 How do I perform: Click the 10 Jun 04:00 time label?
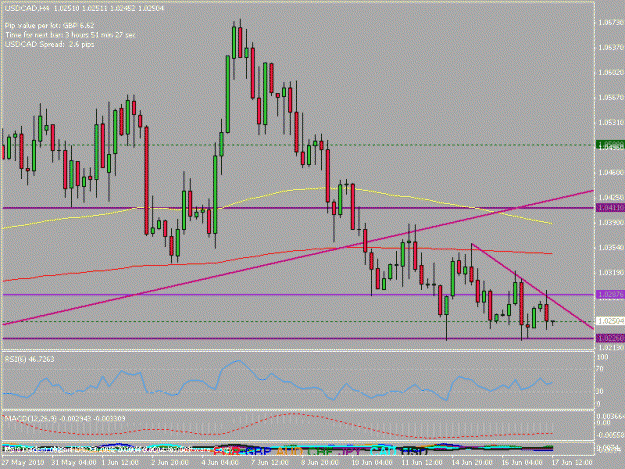click(x=371, y=463)
